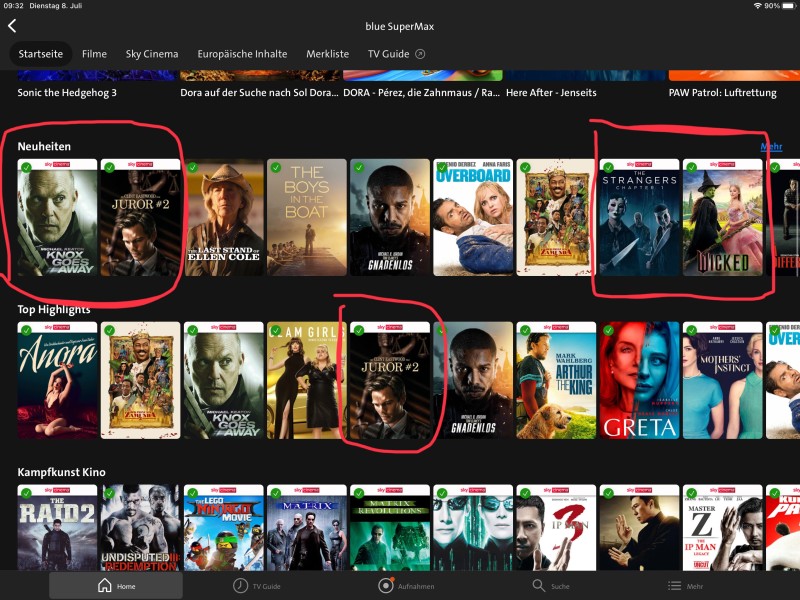Select the Merkliste tab
This screenshot has height=600, width=800.
click(x=327, y=54)
